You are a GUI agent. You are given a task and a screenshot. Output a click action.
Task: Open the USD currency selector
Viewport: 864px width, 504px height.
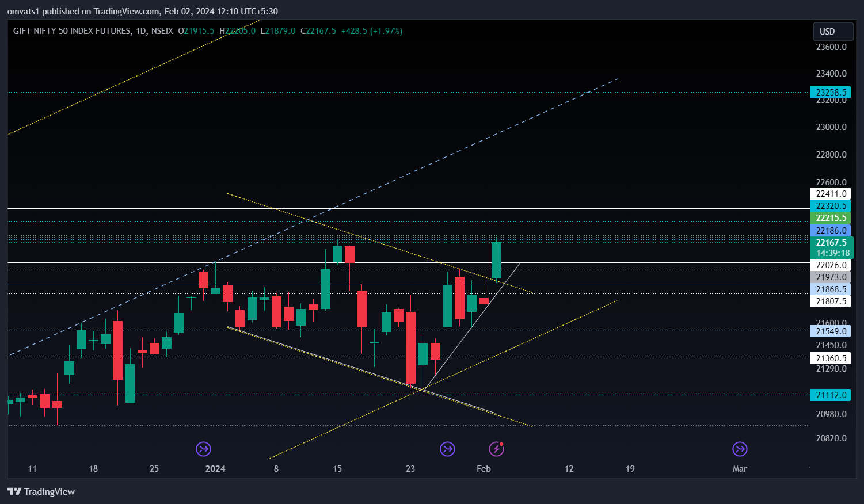[x=832, y=32]
